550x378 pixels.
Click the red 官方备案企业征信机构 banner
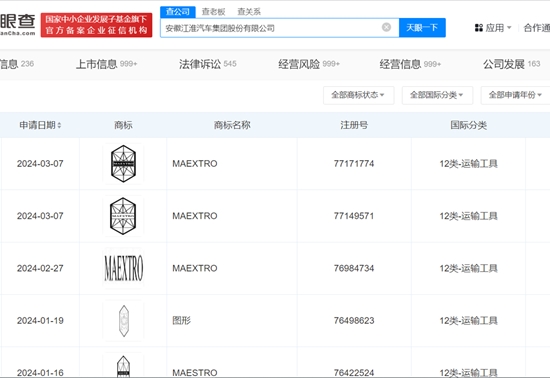coord(96,25)
